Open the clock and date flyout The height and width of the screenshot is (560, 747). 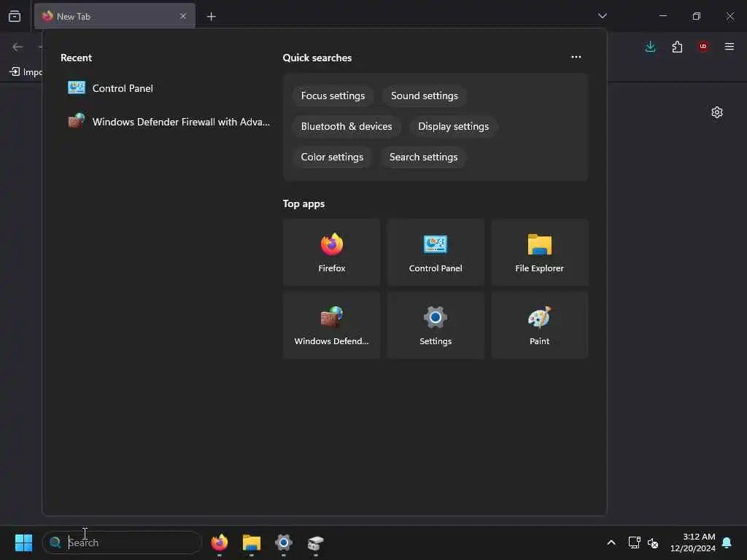click(x=693, y=542)
